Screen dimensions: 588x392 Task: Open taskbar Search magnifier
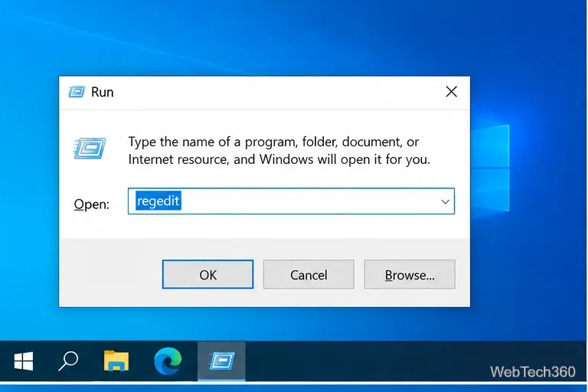click(x=68, y=361)
